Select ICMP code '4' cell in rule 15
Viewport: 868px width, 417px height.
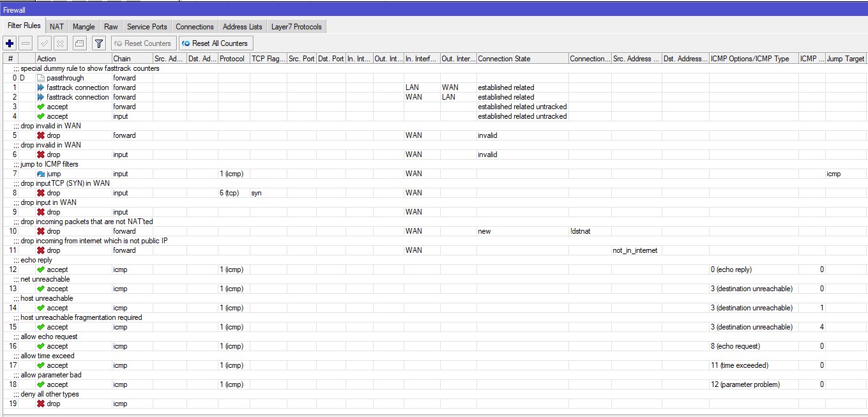pyautogui.click(x=812, y=327)
